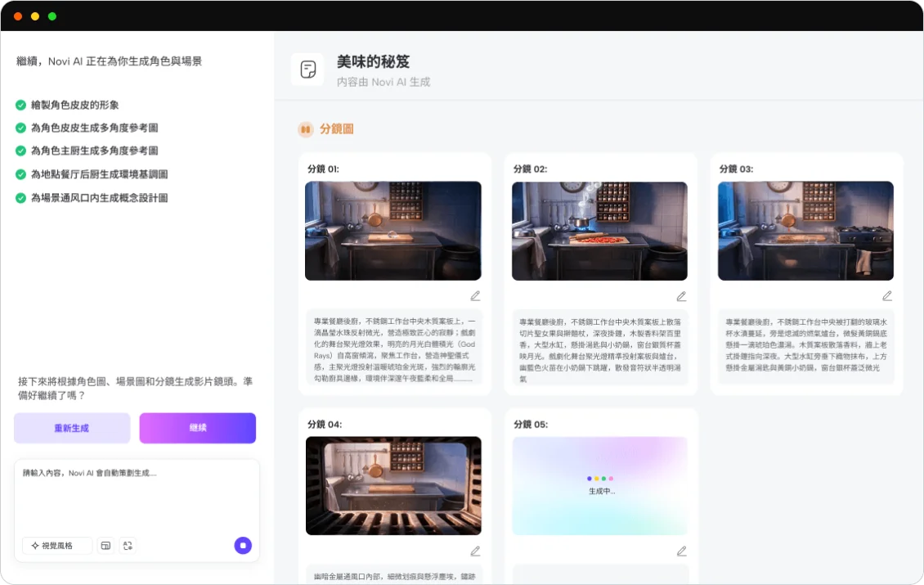Image resolution: width=924 pixels, height=585 pixels.
Task: Click the yellow minimize window button
Action: 35,16
